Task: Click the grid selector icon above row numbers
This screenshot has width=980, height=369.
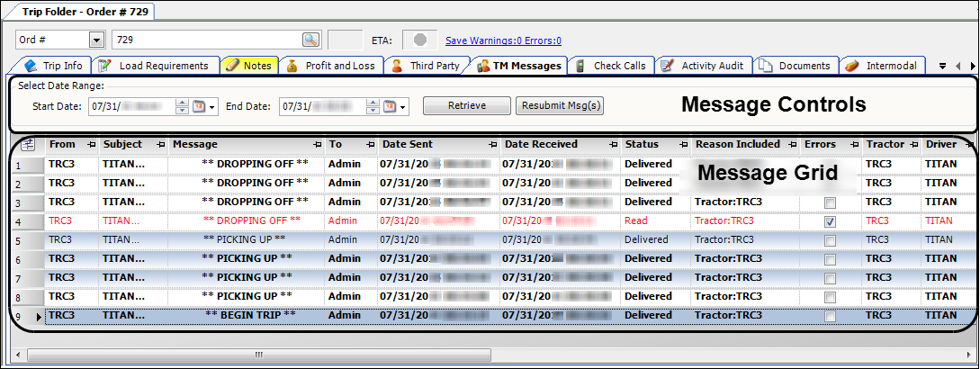Action: click(x=28, y=145)
